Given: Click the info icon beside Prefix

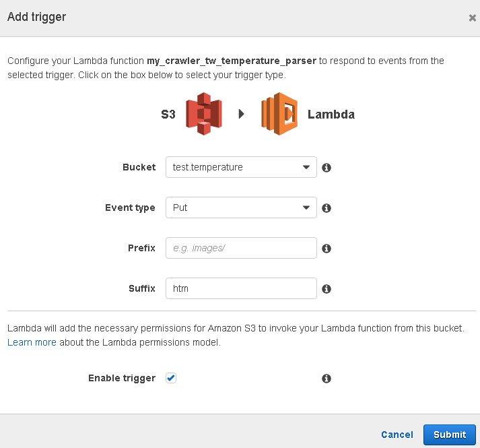Looking at the screenshot, I should (x=327, y=249).
